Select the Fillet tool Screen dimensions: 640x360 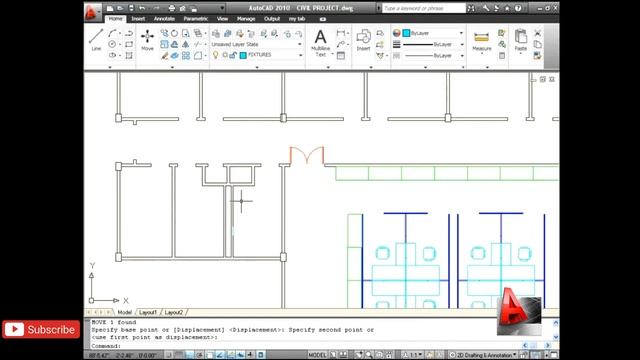[198, 55]
